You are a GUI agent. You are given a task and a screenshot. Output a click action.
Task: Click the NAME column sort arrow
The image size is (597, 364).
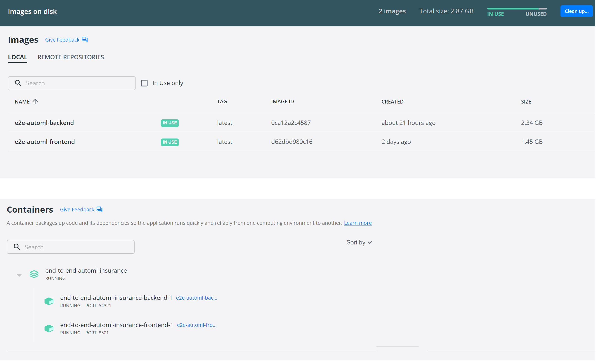tap(35, 102)
